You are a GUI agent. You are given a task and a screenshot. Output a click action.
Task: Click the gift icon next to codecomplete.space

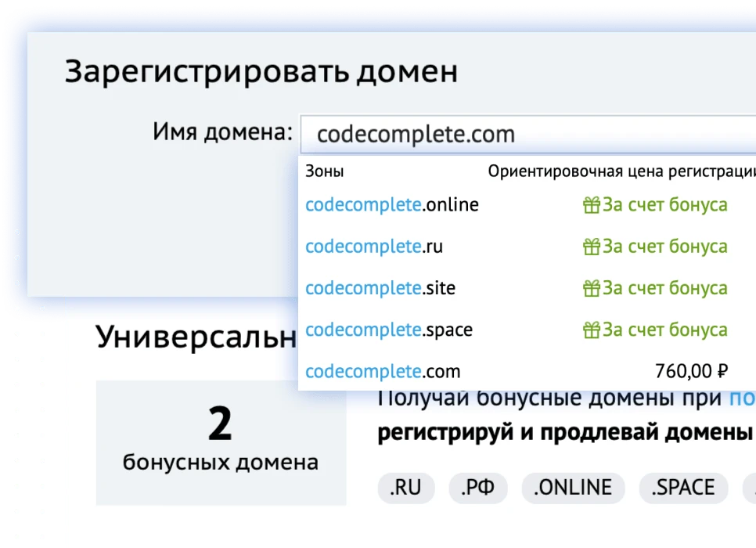coord(592,330)
